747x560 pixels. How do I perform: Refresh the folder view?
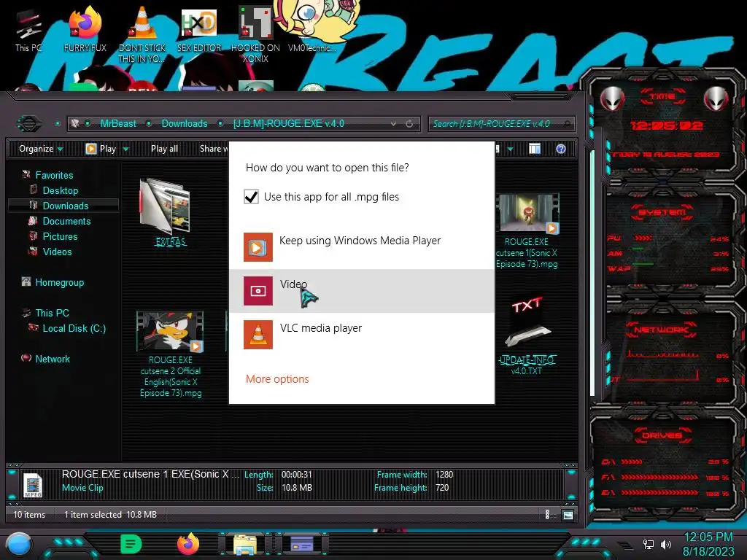click(x=409, y=124)
